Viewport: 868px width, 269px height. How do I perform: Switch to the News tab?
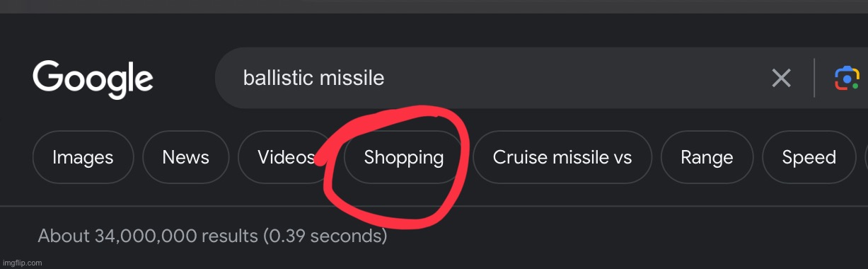pos(185,157)
